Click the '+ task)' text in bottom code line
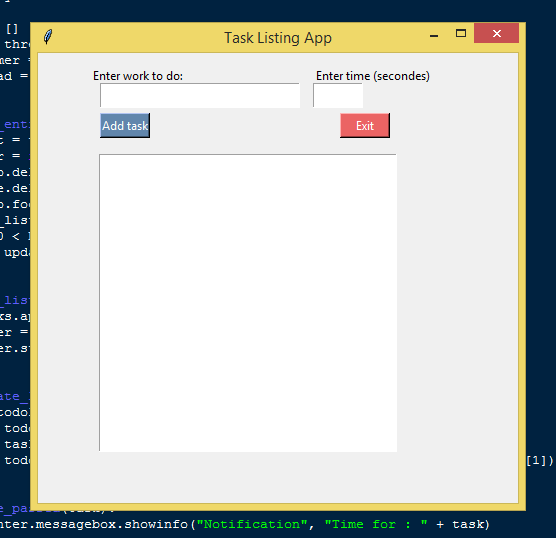 462,524
